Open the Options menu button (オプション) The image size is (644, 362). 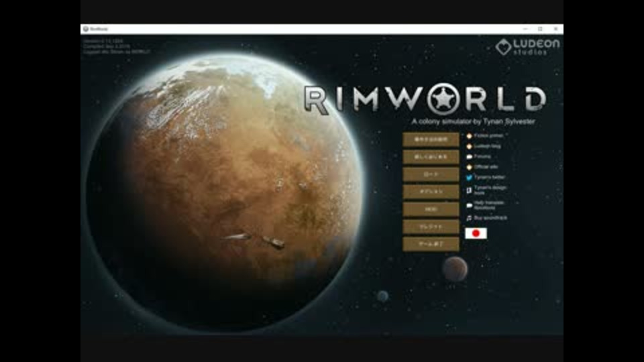pos(431,192)
